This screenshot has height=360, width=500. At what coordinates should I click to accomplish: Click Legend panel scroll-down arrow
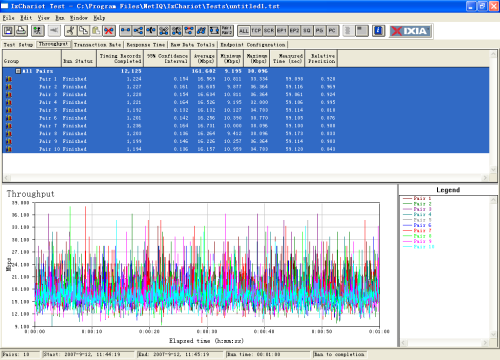coord(493,334)
